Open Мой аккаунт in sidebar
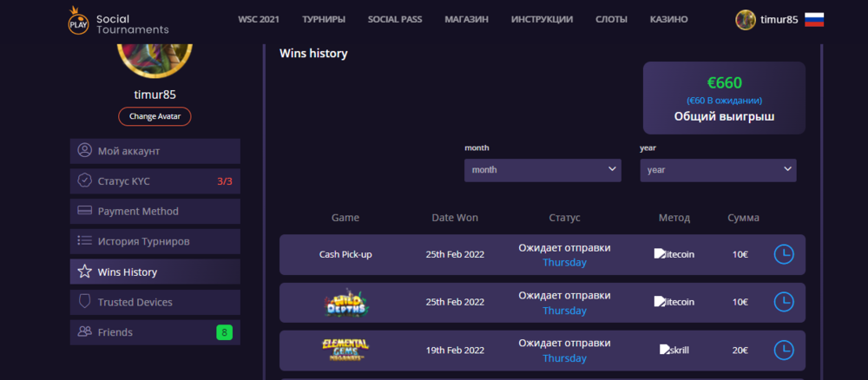This screenshot has width=868, height=380. [155, 151]
